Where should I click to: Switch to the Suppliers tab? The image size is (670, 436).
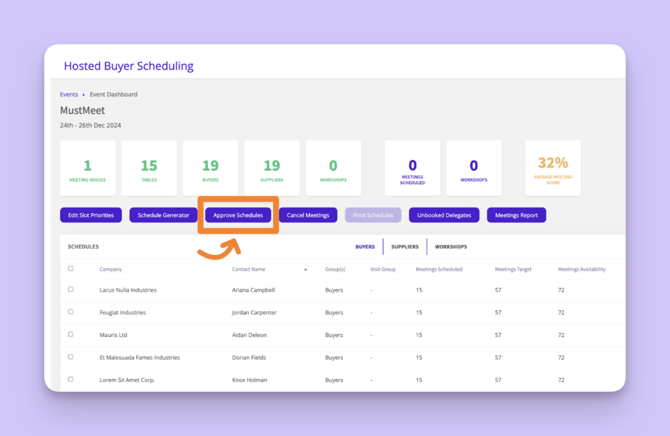[405, 246]
